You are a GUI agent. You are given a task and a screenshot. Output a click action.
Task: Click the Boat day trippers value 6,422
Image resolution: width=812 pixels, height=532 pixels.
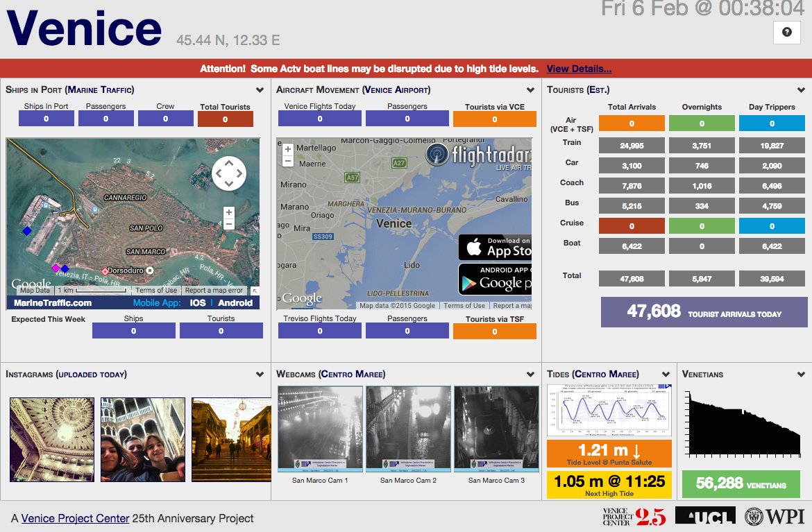coord(772,246)
